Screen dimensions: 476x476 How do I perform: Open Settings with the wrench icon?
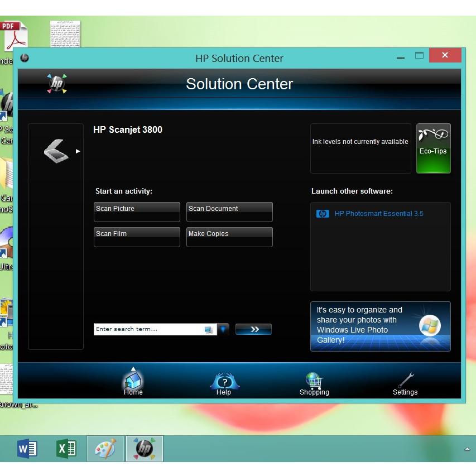[405, 382]
